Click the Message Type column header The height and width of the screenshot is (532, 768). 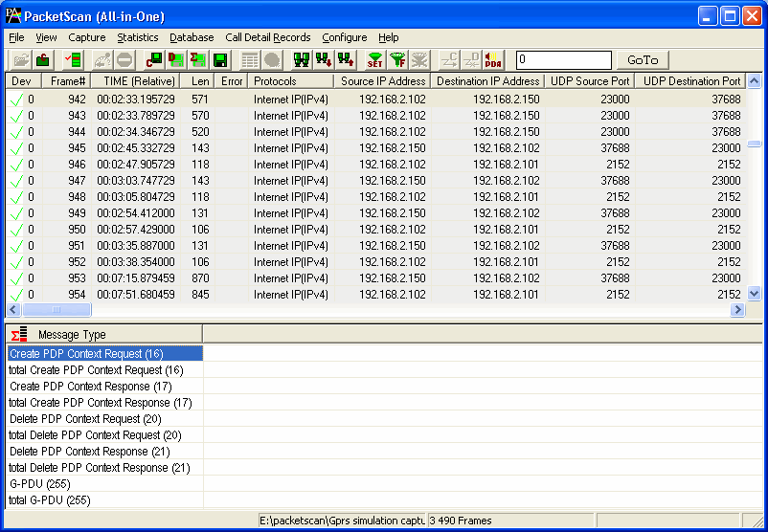click(104, 334)
